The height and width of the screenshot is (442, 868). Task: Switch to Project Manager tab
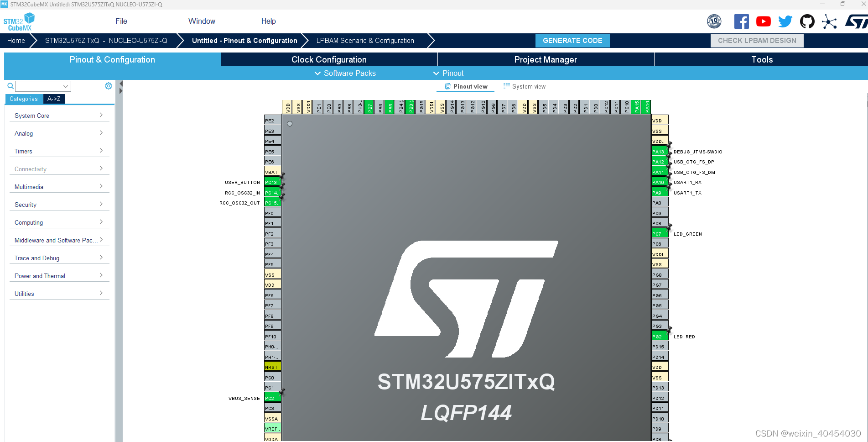(x=546, y=59)
